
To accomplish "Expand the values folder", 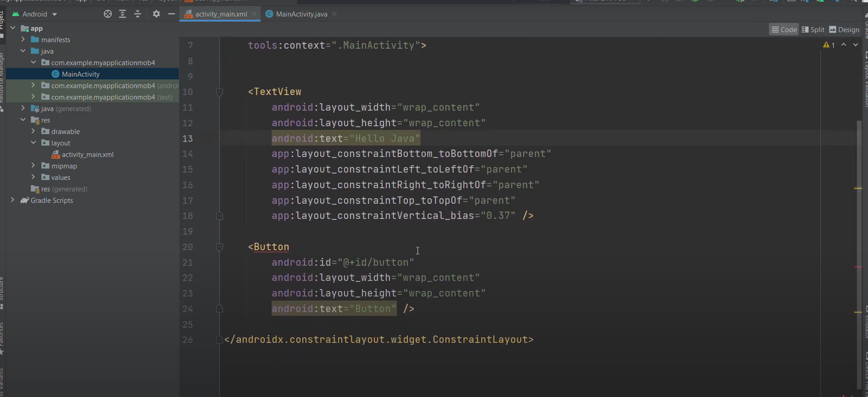I will coord(33,178).
